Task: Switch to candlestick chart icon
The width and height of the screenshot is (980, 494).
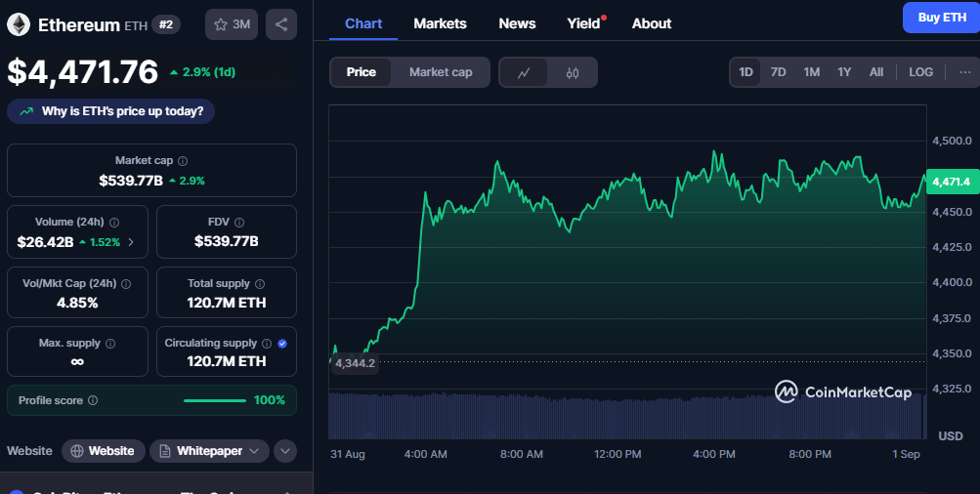Action: pos(573,72)
